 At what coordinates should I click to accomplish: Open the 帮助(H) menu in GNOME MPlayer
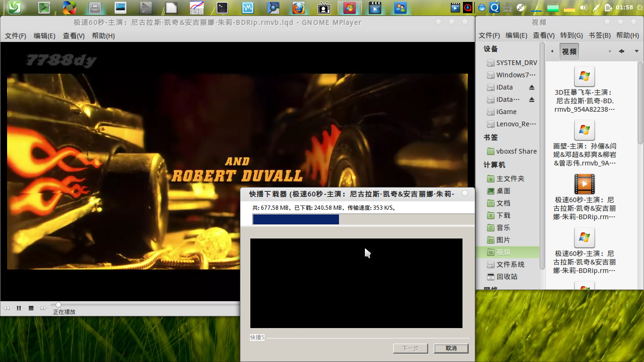pos(103,36)
